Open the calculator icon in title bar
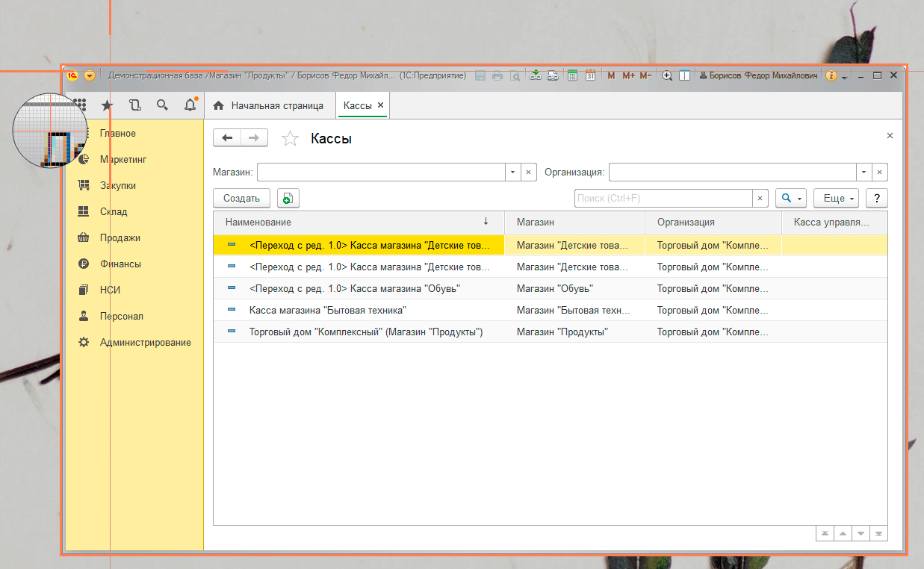 (573, 75)
